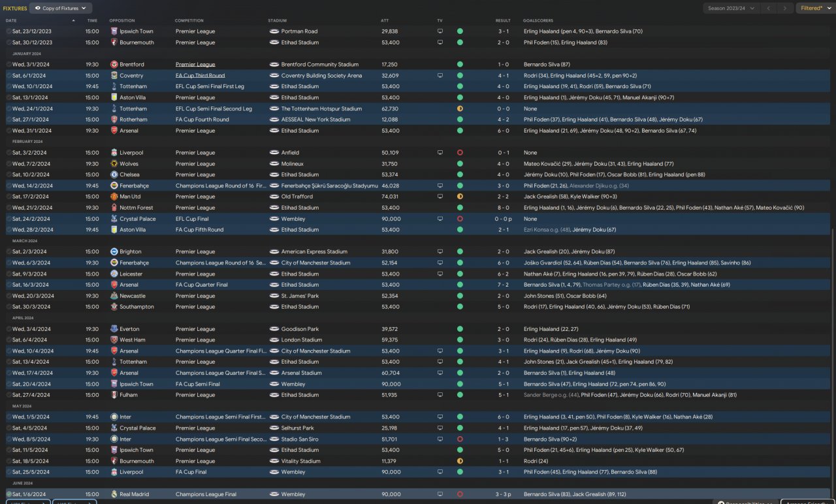Click the TV icon in the Brighton row
The image size is (836, 504).
pyautogui.click(x=440, y=252)
